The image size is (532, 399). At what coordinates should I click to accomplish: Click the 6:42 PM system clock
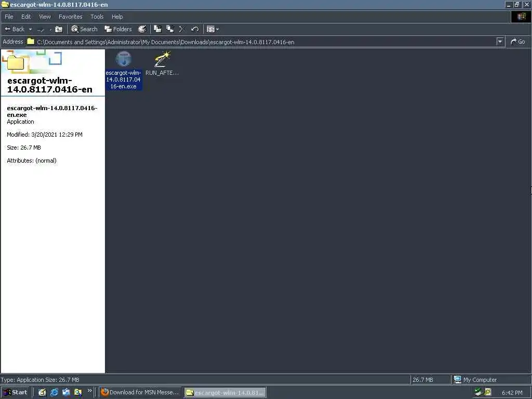[512, 393]
